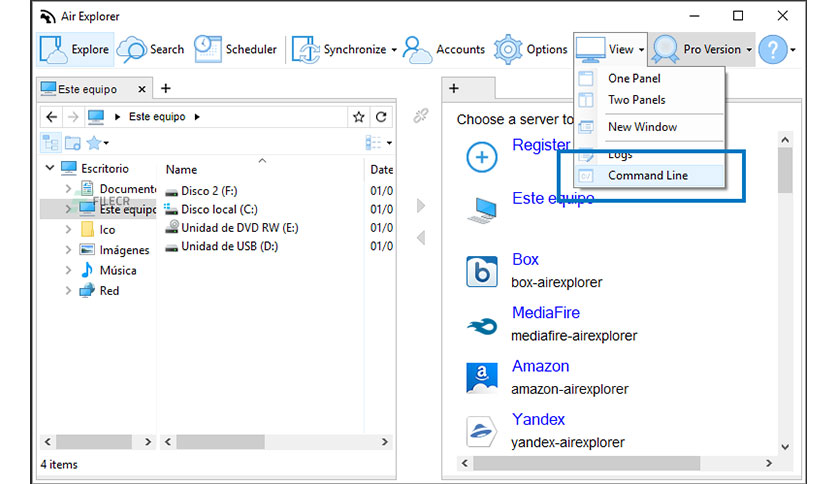Open the favorites star dropdown
This screenshot has width=836, height=484.
[x=98, y=143]
